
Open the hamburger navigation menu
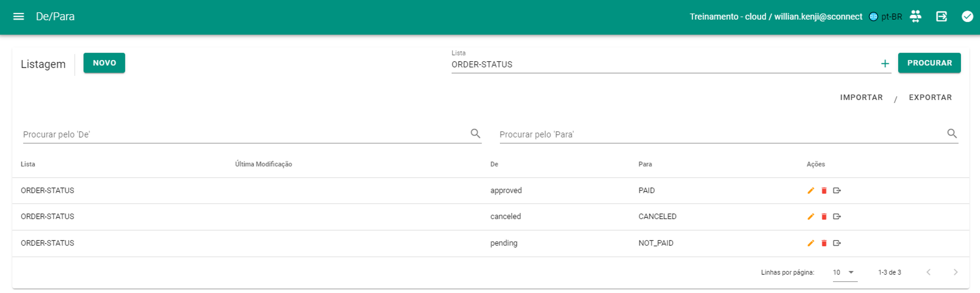click(19, 17)
